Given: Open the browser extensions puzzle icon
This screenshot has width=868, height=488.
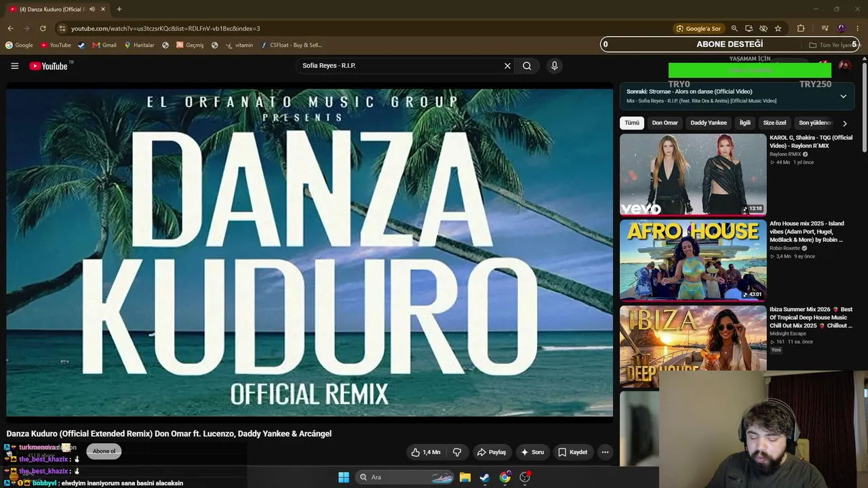Looking at the screenshot, I should coord(801,28).
